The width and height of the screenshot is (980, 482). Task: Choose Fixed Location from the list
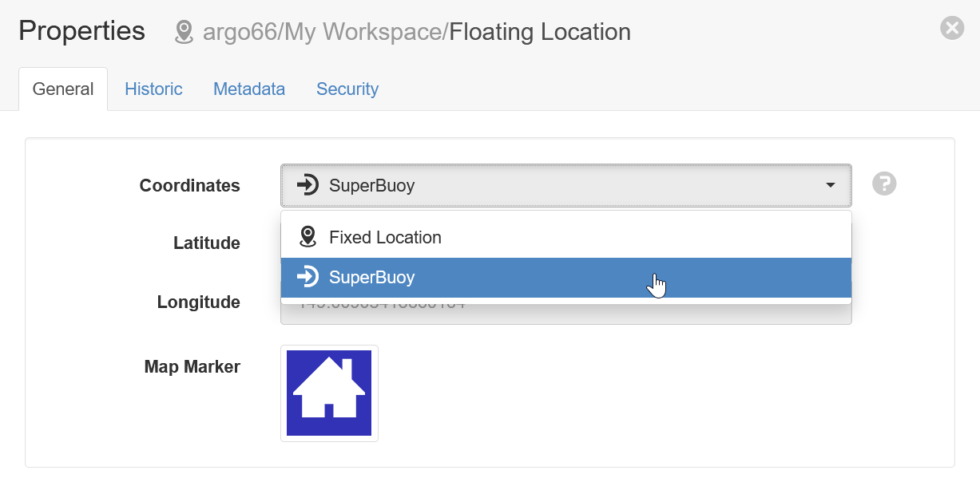[565, 237]
